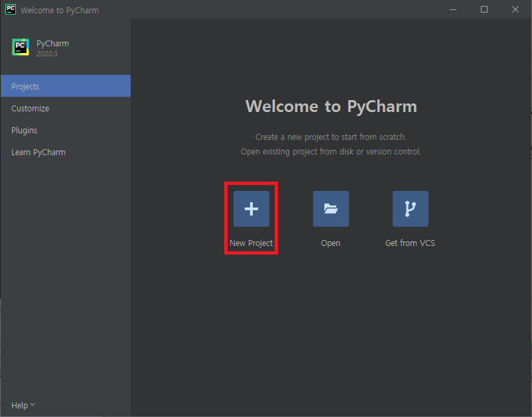Click the Open folder icon
Viewport: 532px width, 417px height.
tap(331, 209)
